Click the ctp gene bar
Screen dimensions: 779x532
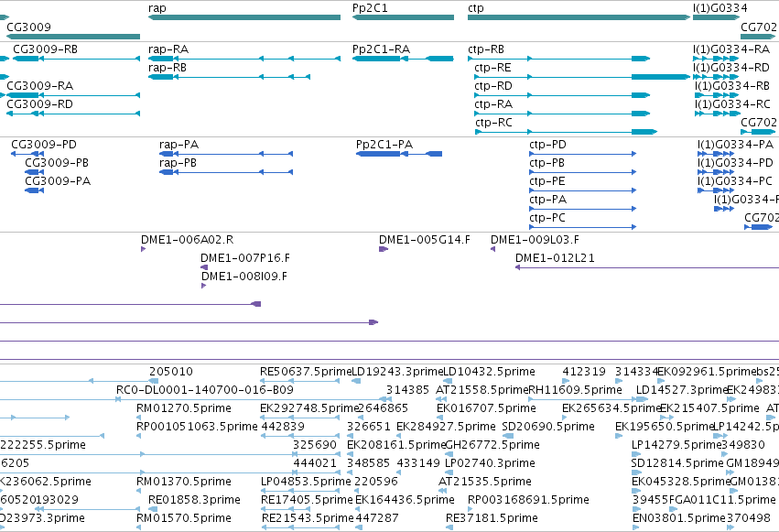point(579,17)
